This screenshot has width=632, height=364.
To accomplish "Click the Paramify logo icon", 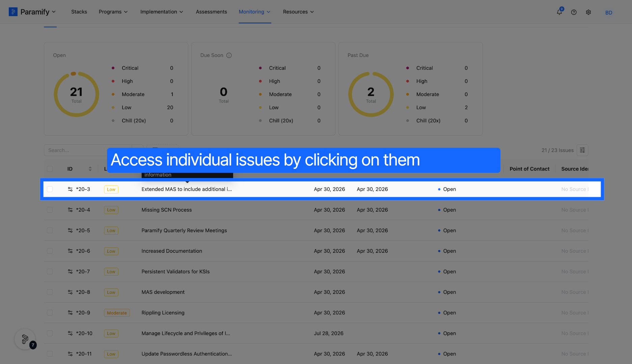I will pos(13,12).
